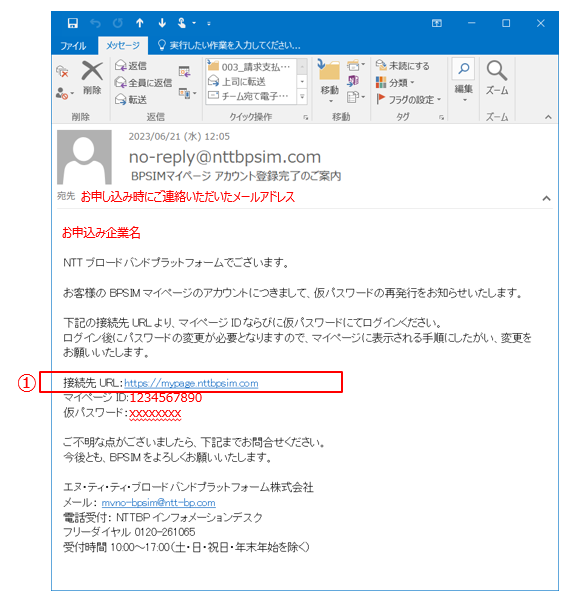
Task: Open the junk mail dropdown icon
Action: (64, 93)
